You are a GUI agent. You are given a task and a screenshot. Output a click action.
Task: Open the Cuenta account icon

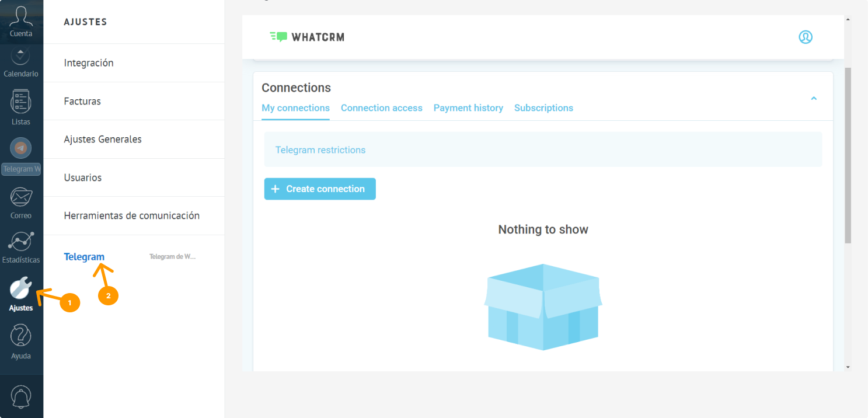21,18
